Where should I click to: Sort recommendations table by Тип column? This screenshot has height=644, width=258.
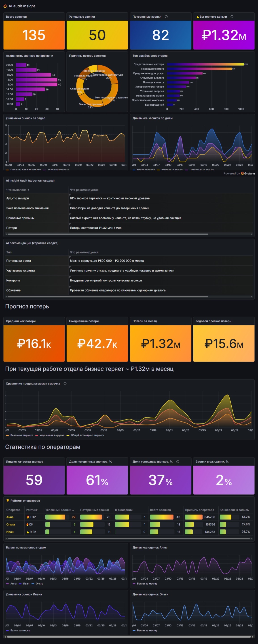(x=9, y=253)
